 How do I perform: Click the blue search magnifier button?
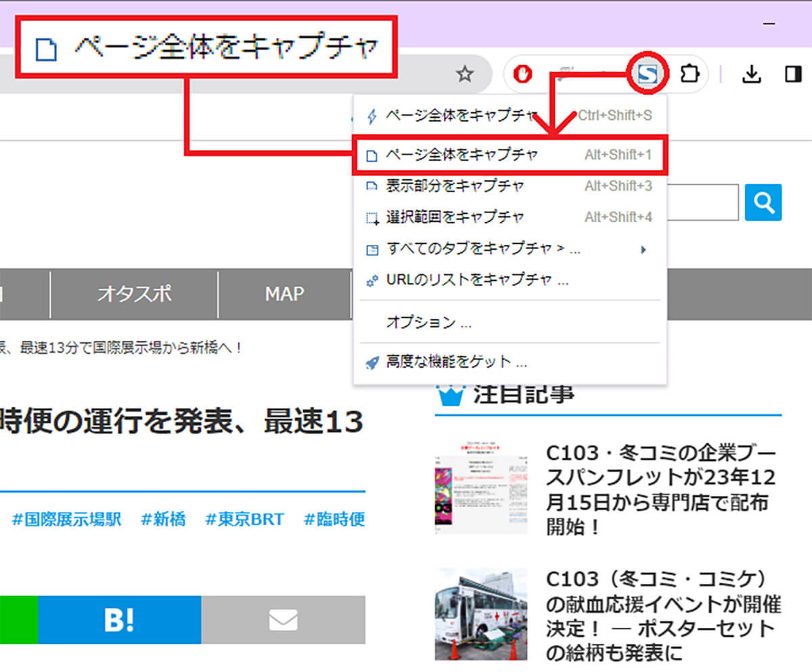[x=763, y=202]
